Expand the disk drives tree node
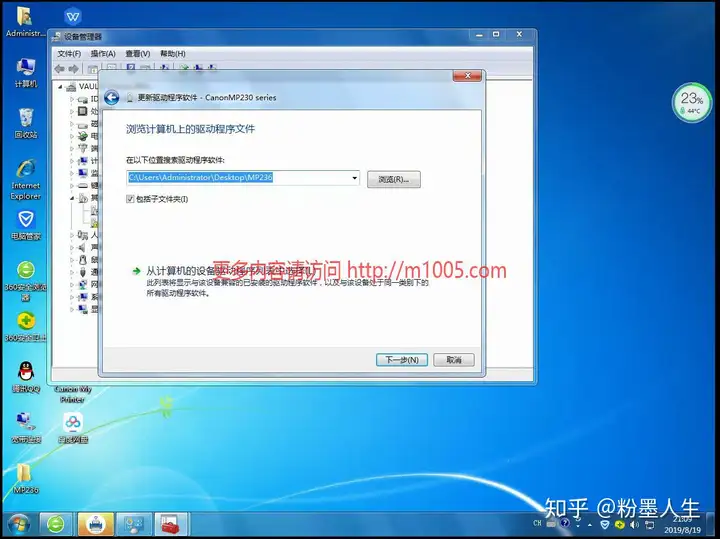The image size is (720, 539). click(72, 124)
